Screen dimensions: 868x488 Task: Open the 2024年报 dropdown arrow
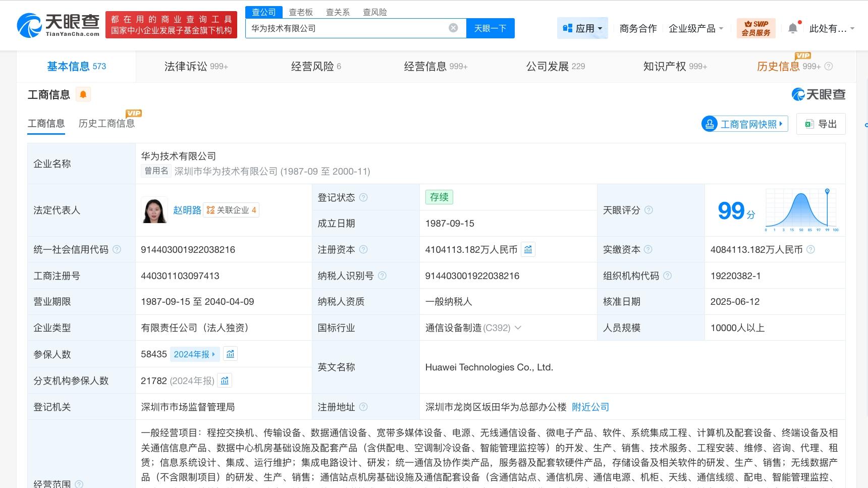(x=214, y=354)
